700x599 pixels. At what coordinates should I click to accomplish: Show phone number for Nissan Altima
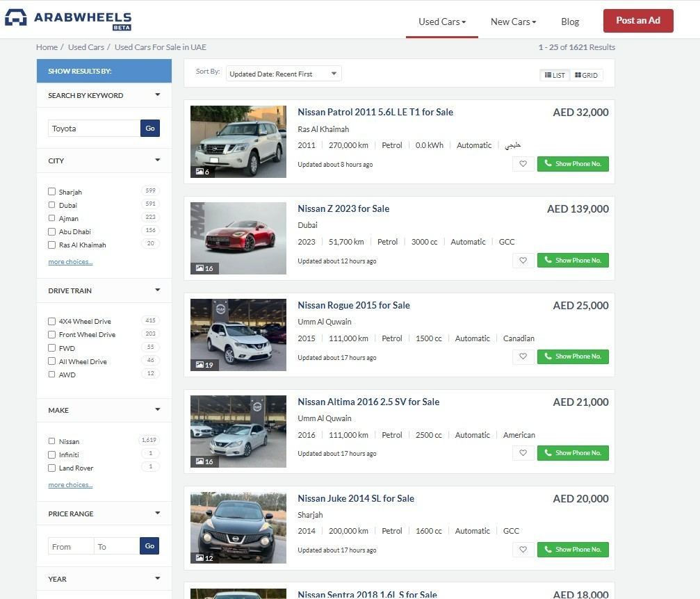point(573,453)
